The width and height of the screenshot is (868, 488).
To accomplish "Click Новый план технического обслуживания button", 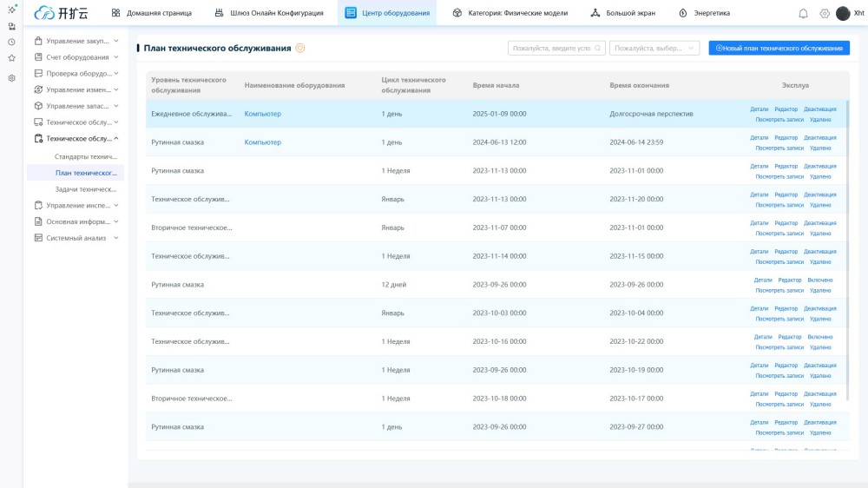I will point(779,49).
